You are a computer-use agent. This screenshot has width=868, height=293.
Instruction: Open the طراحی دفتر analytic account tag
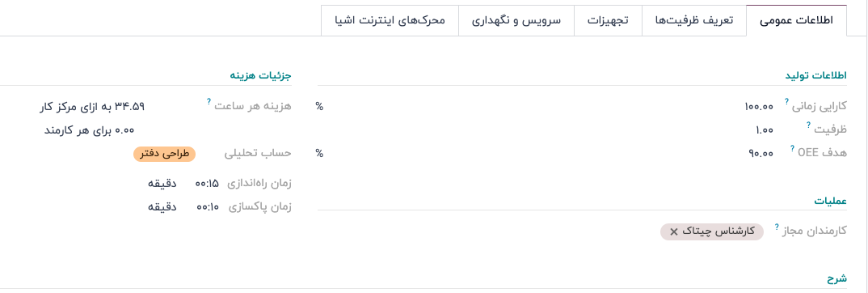(x=164, y=154)
